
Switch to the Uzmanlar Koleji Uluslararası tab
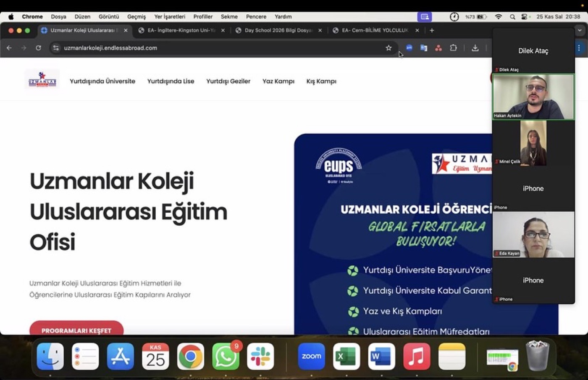[84, 30]
